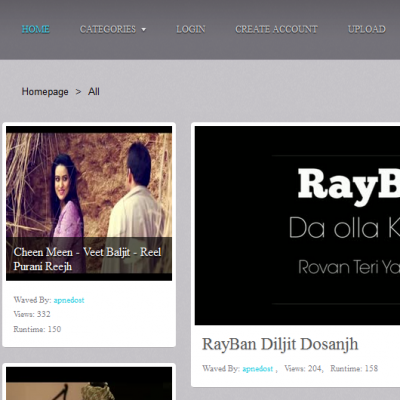Click the All breadcrumb
The height and width of the screenshot is (400, 400).
coord(94,92)
